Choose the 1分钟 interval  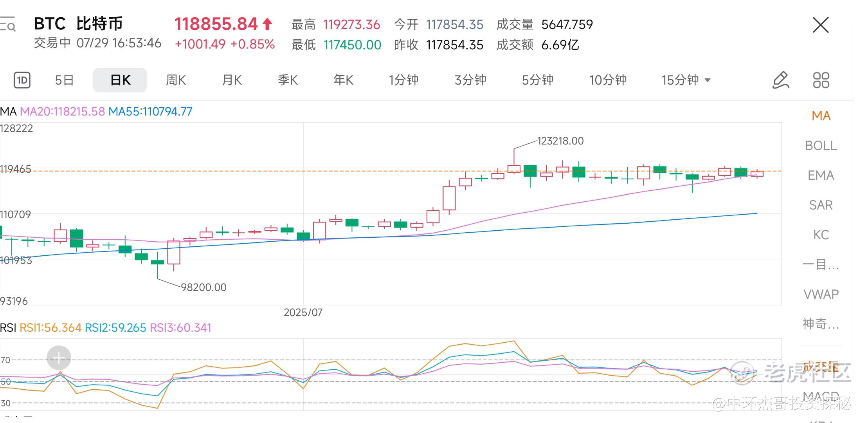[403, 80]
